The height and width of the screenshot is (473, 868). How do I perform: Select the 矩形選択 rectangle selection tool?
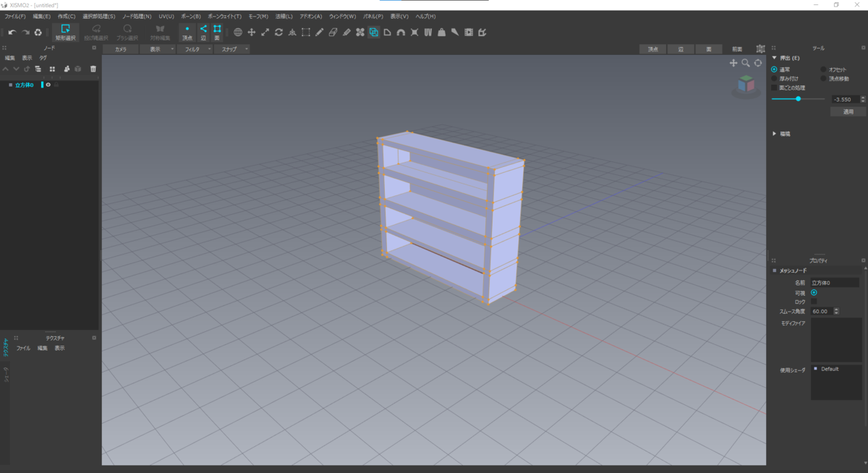coord(65,32)
